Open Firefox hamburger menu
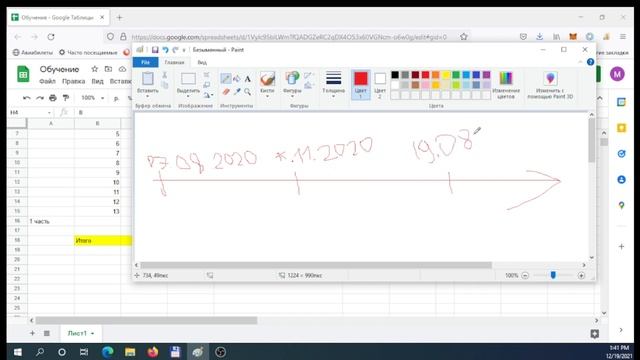Screen dimensions: 640x360 click(623, 37)
